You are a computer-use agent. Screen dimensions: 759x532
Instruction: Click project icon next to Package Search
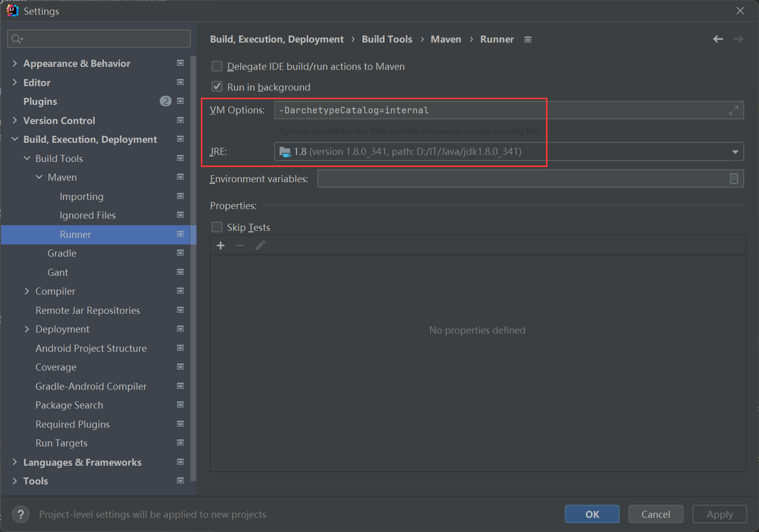[180, 404]
